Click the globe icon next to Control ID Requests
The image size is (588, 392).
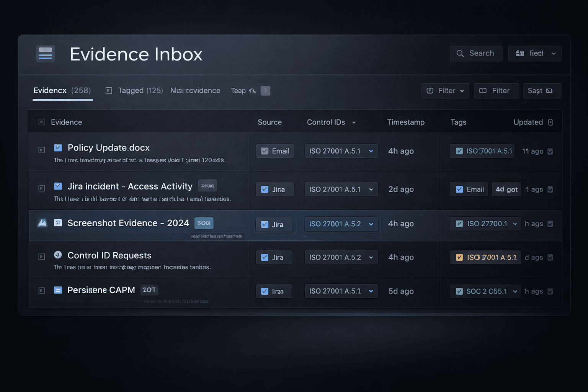58,255
